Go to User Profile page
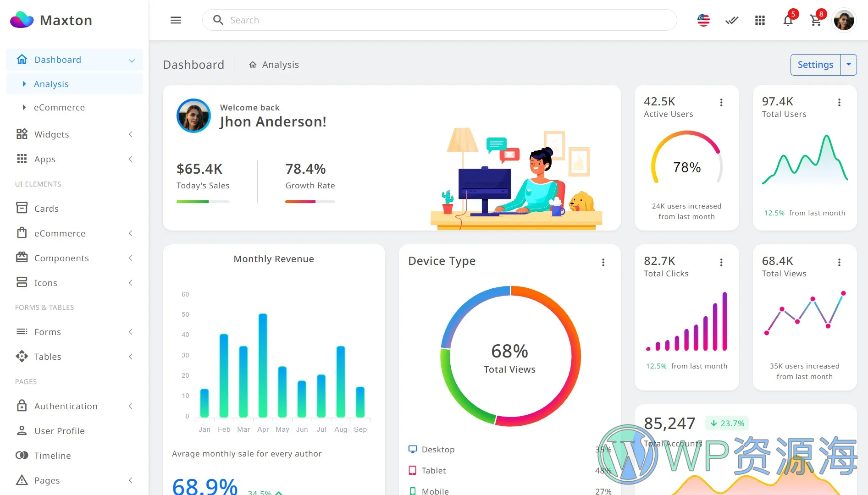The image size is (868, 495). pyautogui.click(x=59, y=431)
